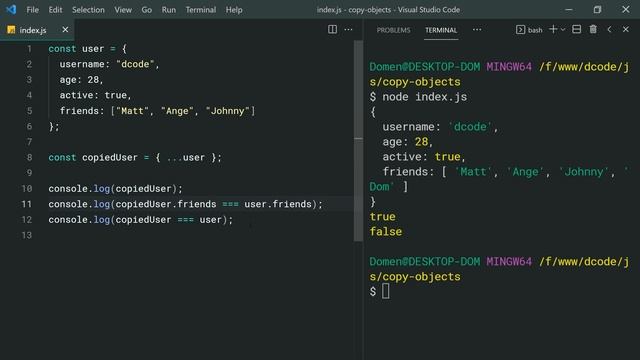This screenshot has height=360, width=640.
Task: Create a new terminal with plus icon
Action: pyautogui.click(x=553, y=29)
